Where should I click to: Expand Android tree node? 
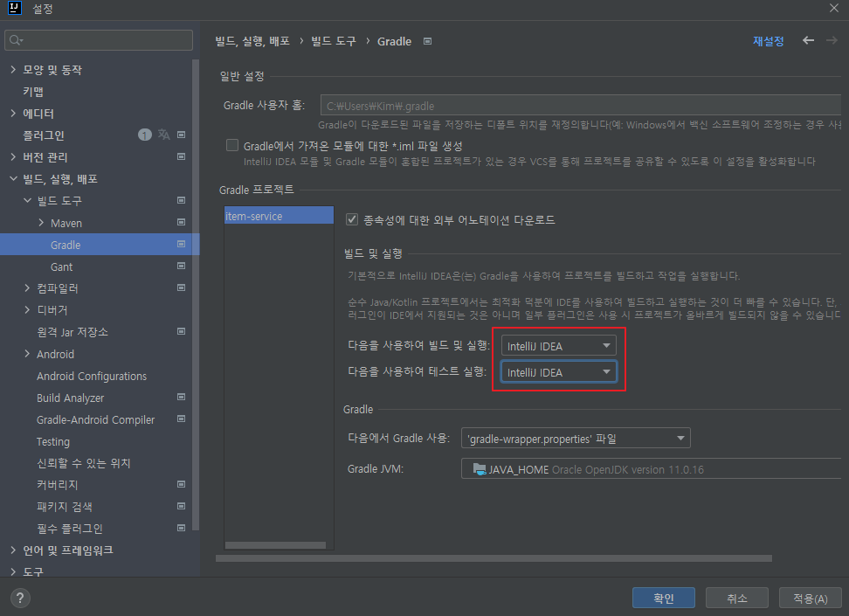click(27, 354)
